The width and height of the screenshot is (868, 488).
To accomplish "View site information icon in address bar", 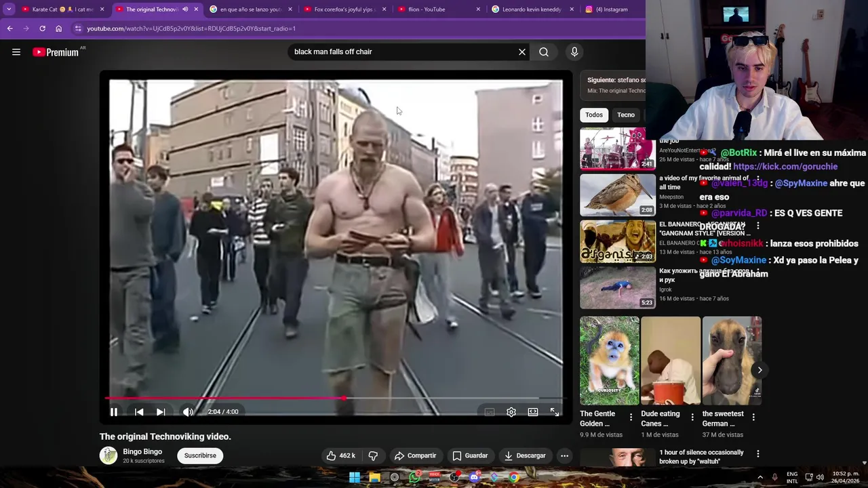I will [78, 28].
